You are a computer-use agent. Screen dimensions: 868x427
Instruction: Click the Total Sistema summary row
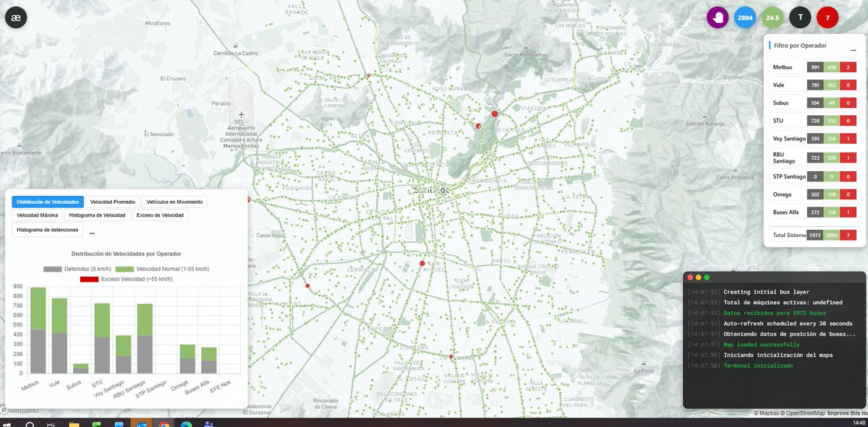pyautogui.click(x=814, y=235)
